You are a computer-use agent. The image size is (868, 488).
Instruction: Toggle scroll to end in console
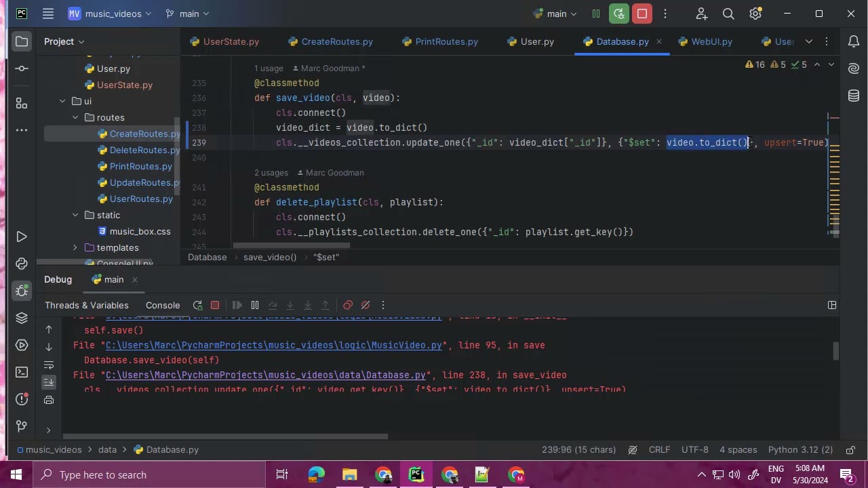pos(49,382)
